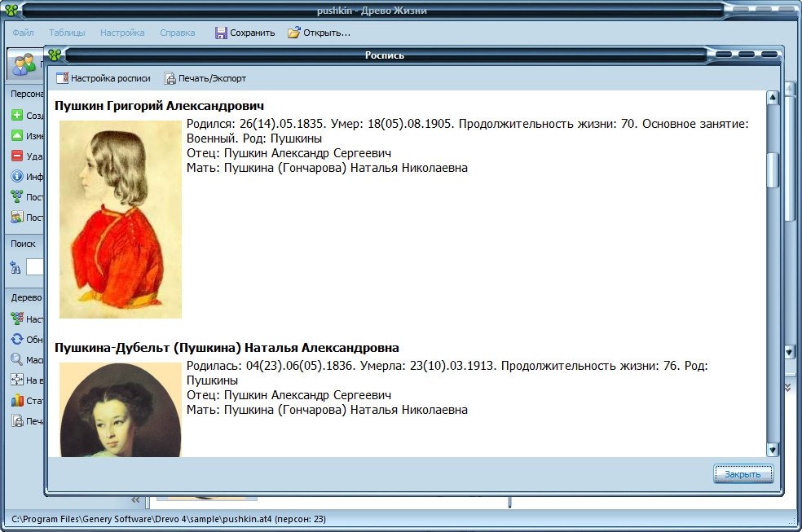Click the statistics bar chart icon
The height and width of the screenshot is (532, 802).
17,400
